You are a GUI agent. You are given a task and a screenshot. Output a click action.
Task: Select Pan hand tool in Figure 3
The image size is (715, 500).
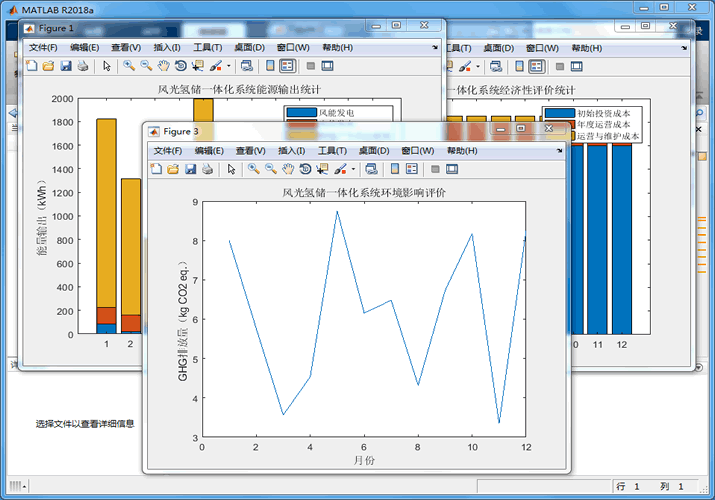(x=288, y=169)
